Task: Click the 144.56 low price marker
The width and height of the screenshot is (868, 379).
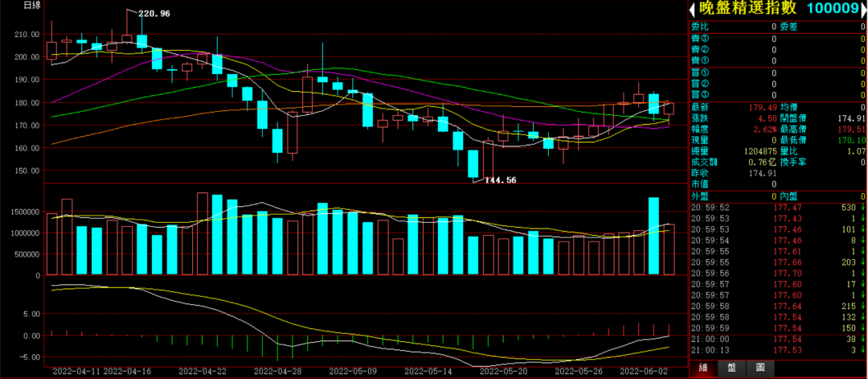Action: [501, 180]
